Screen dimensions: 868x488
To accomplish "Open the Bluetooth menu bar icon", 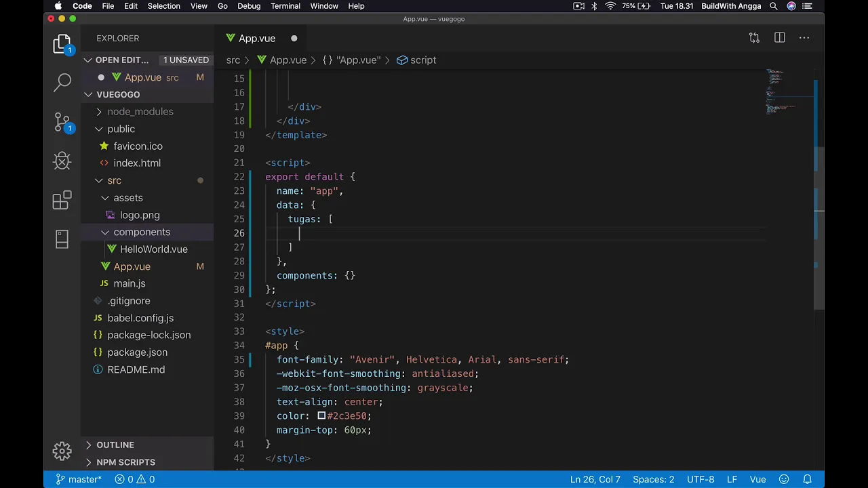I will 594,6.
